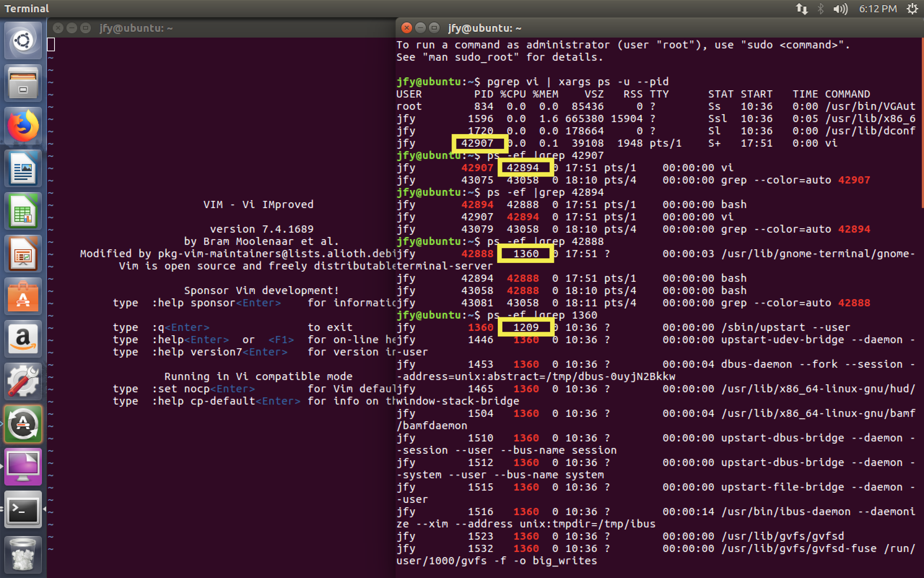Image resolution: width=924 pixels, height=578 pixels.
Task: Click the PID column header
Action: (x=484, y=94)
